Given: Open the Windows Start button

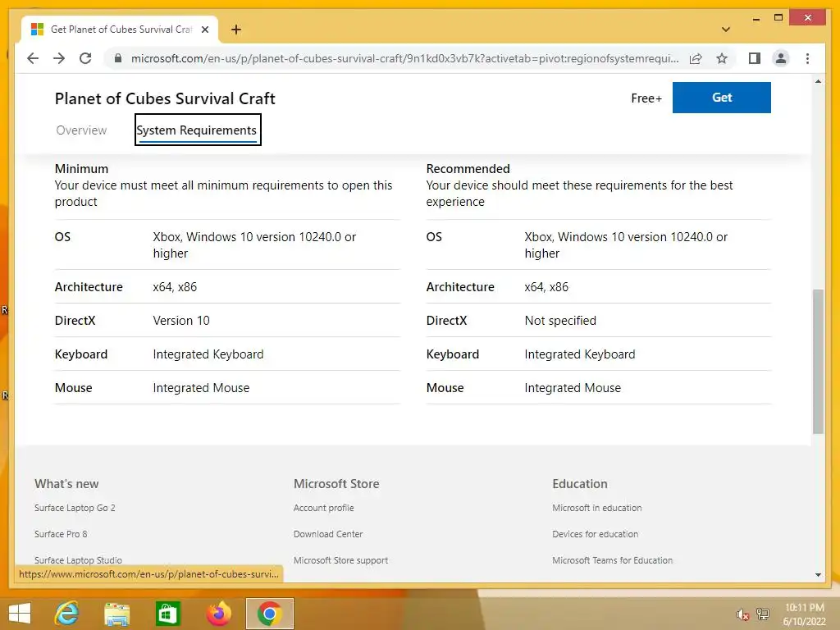Looking at the screenshot, I should (x=20, y=614).
